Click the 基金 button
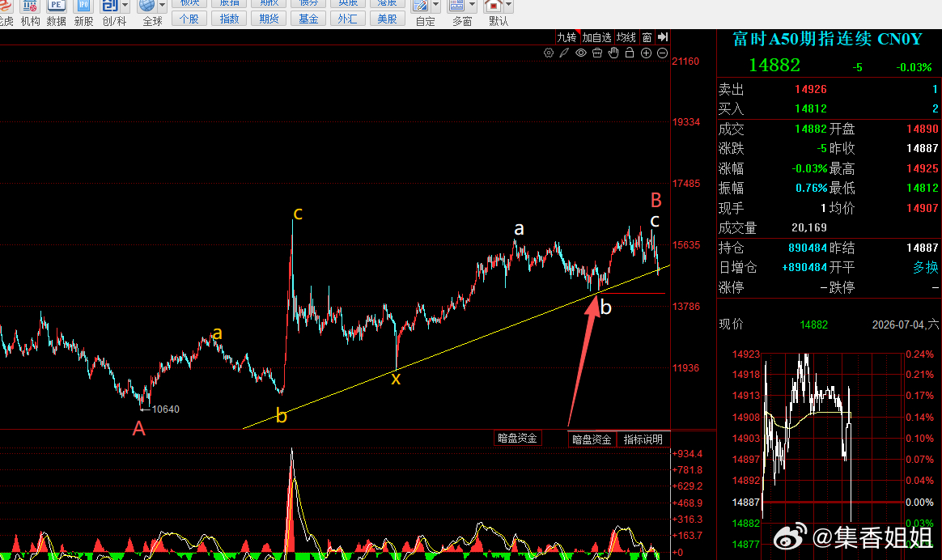 pos(308,19)
